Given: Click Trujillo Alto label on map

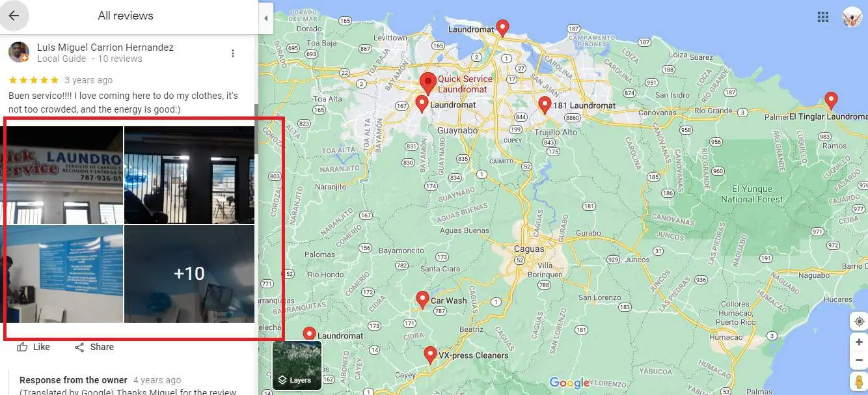Looking at the screenshot, I should [556, 132].
